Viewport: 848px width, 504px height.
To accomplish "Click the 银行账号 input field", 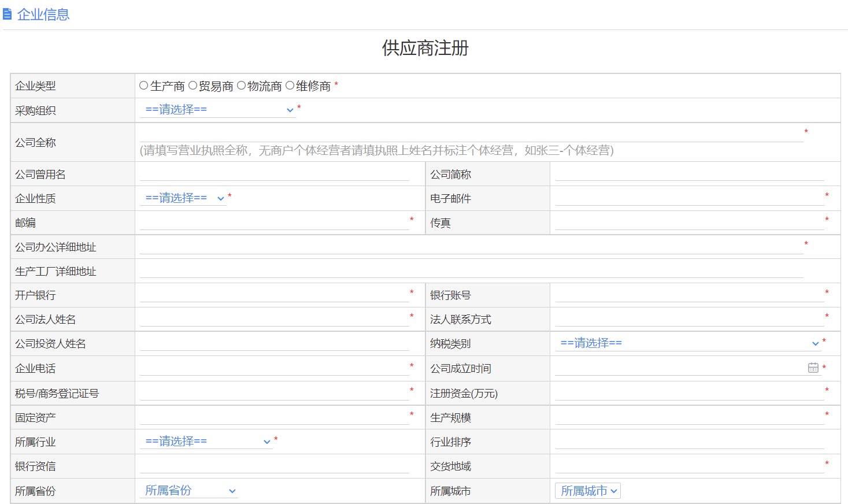I will (x=689, y=294).
